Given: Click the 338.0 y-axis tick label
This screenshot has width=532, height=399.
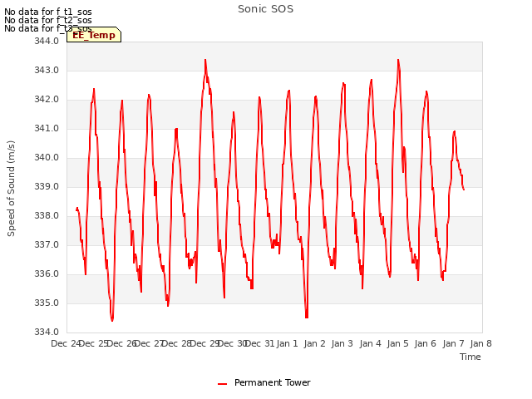Looking at the screenshot, I should (47, 216).
